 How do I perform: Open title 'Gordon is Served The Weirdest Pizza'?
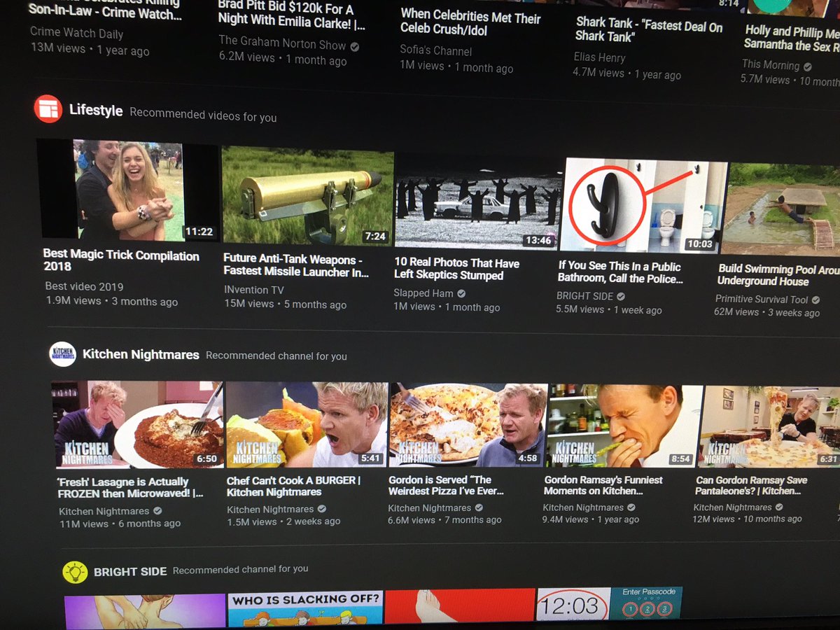(446, 485)
